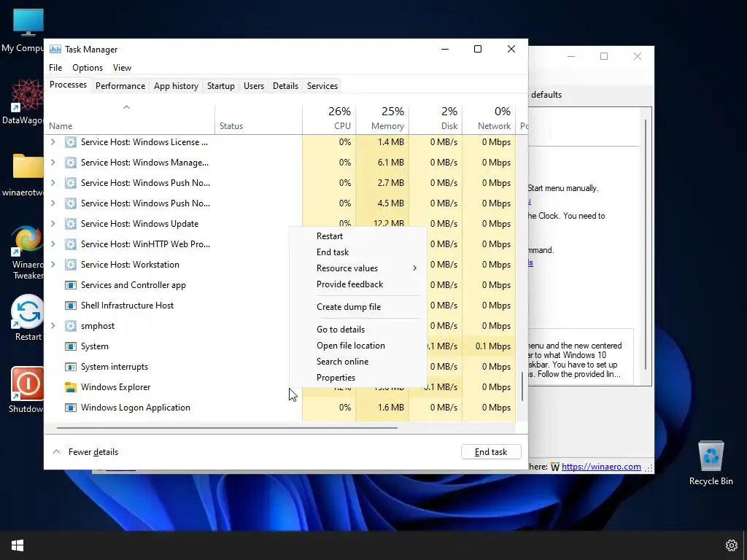747x560 pixels.
Task: Select the Recycle Bin desktop icon
Action: 711,456
